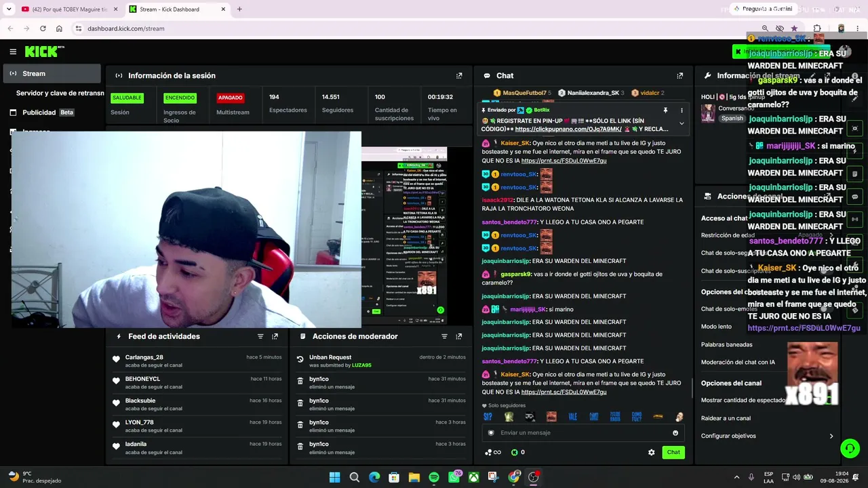Insert the COMO FUE? emote
868x488 pixels.
636,417
